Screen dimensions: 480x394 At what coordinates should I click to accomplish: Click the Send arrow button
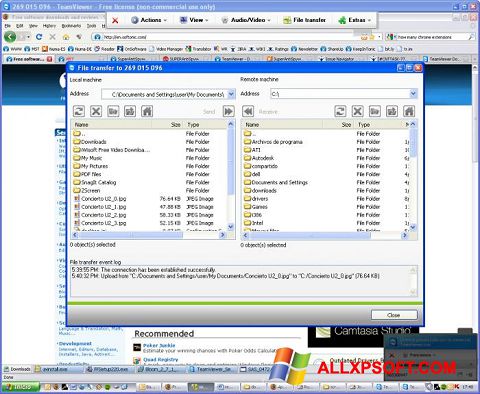(229, 111)
